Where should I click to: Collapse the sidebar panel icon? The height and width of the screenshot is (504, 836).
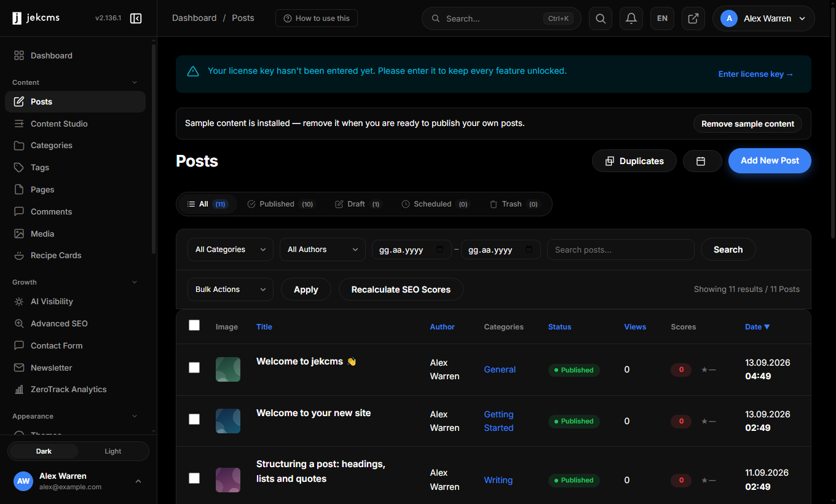(x=136, y=18)
